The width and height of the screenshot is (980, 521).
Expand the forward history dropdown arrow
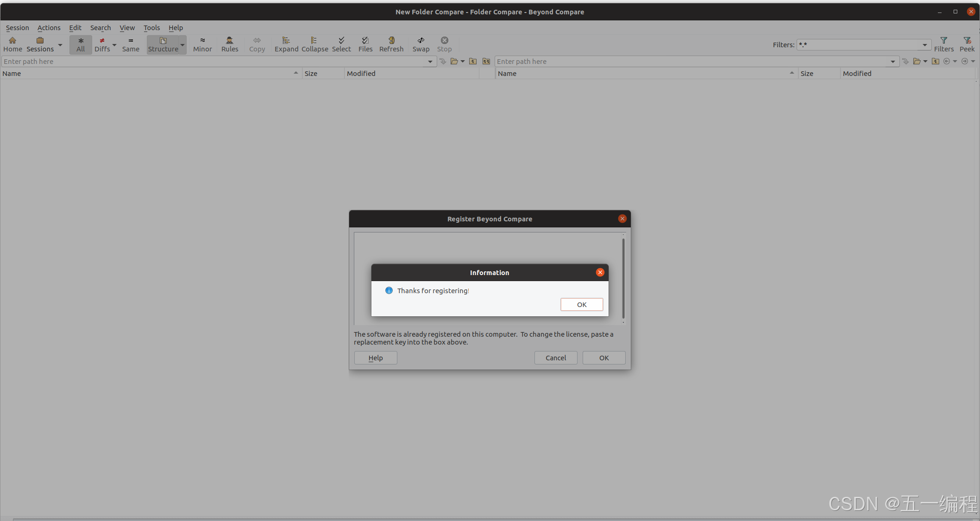click(973, 62)
